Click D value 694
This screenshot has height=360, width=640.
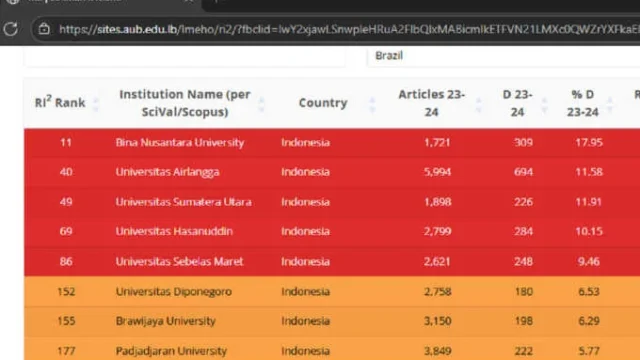[x=523, y=172]
